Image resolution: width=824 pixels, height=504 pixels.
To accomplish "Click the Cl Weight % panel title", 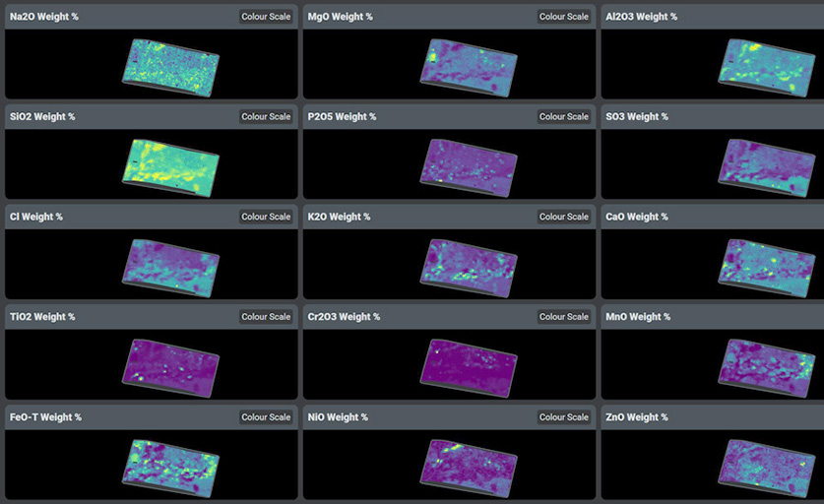I will pyautogui.click(x=36, y=217).
